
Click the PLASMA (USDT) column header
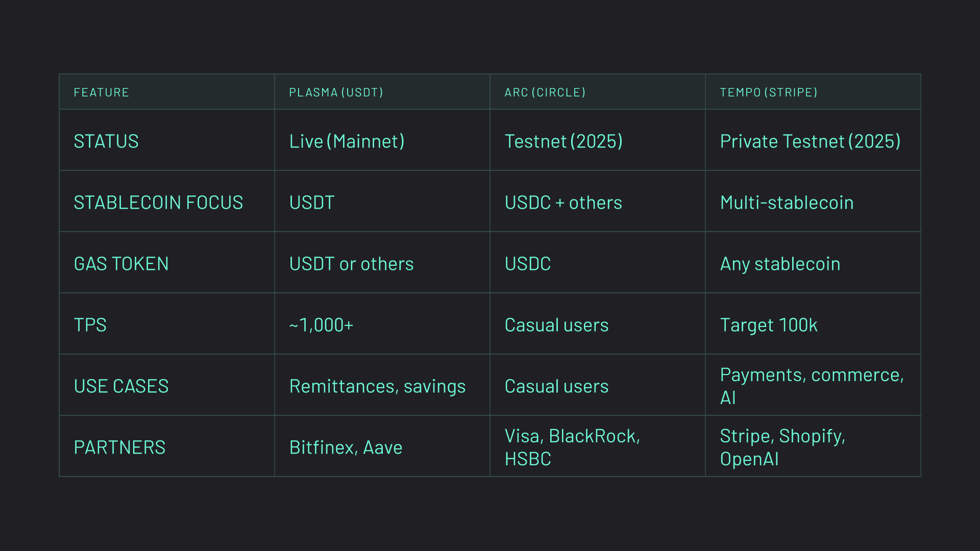336,92
